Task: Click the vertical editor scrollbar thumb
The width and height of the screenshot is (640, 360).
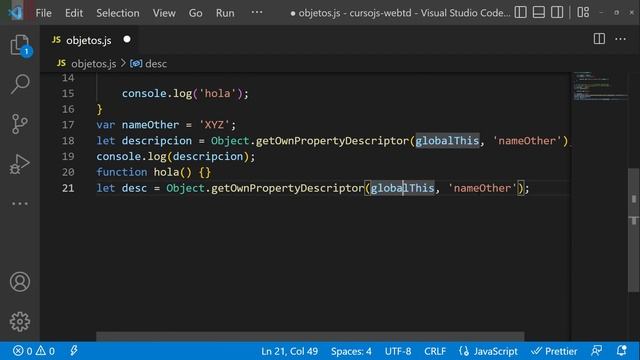Action: [x=633, y=230]
